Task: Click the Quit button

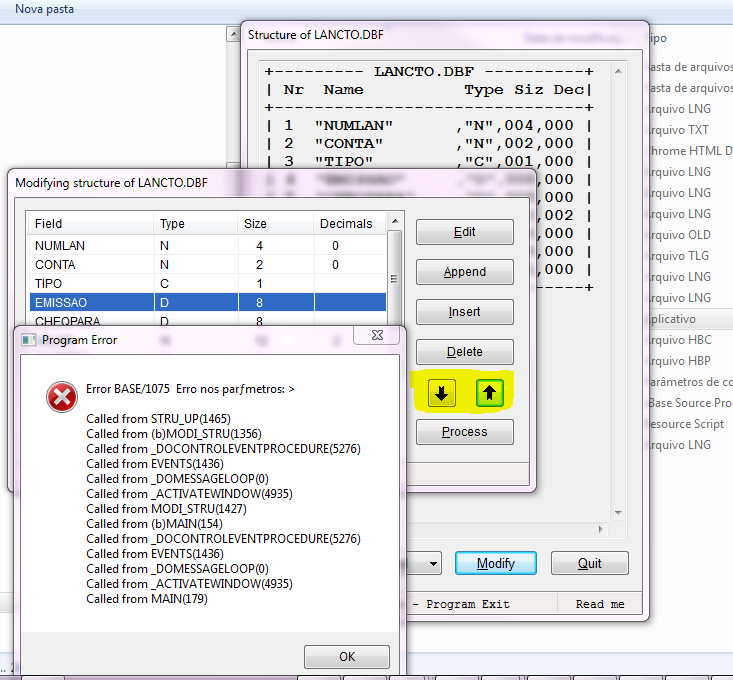Action: coord(589,563)
